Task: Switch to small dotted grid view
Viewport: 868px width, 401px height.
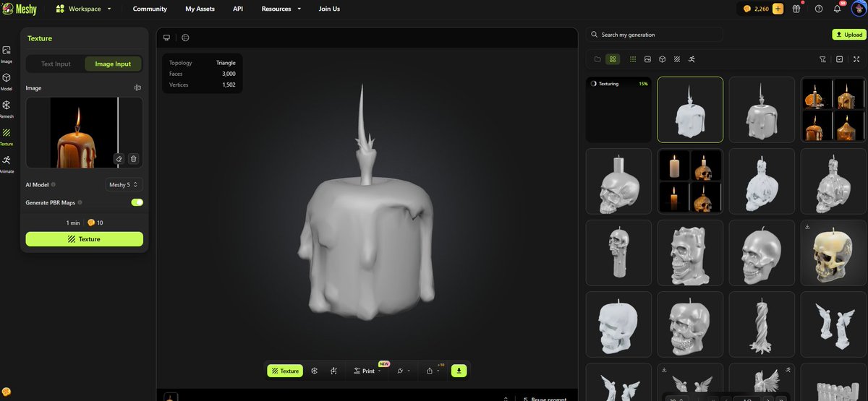Action: pos(633,59)
